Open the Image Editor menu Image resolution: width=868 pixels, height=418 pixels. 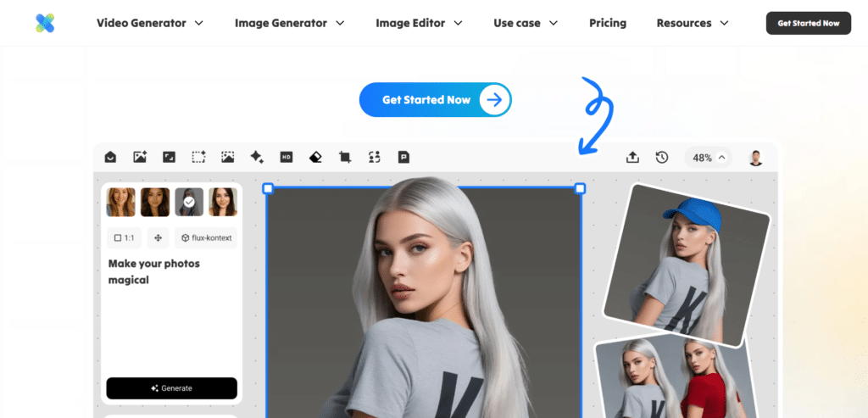419,23
